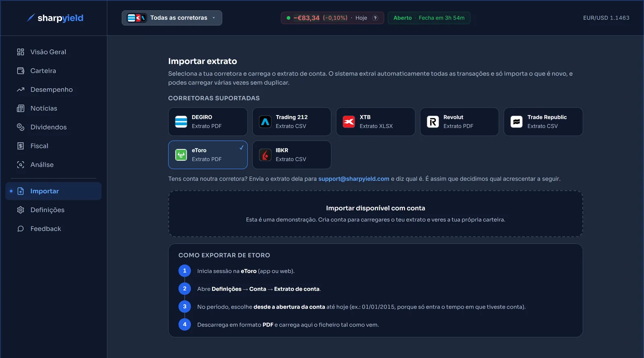Click the Carteira wallet icon
The height and width of the screenshot is (358, 644).
click(21, 71)
